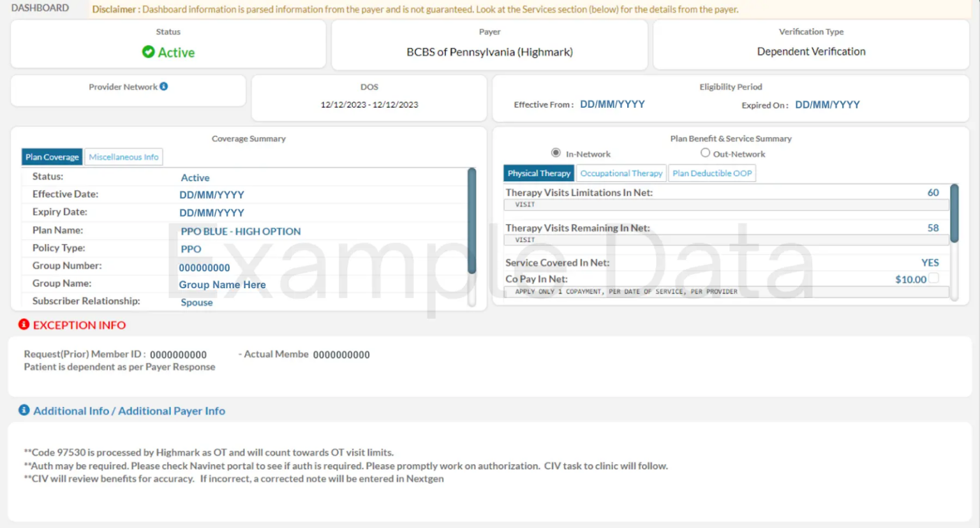
Task: Switch to the Occupational Therapy tab
Action: (x=621, y=173)
